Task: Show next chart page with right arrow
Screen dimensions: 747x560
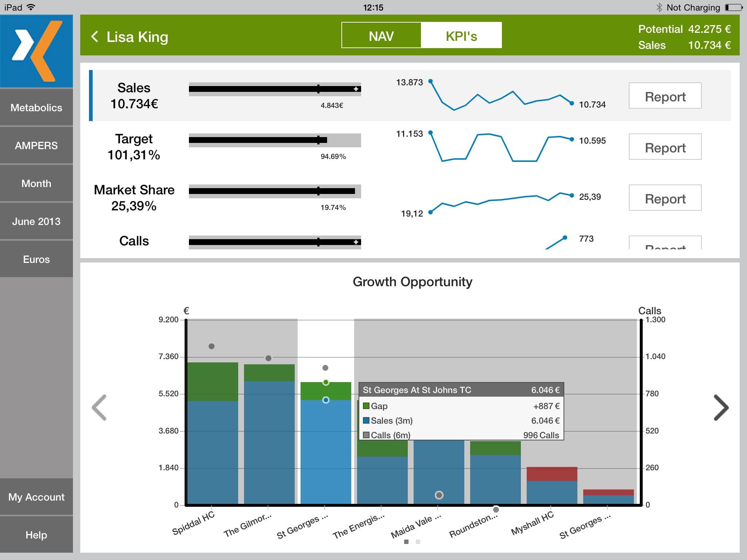Action: click(x=721, y=408)
